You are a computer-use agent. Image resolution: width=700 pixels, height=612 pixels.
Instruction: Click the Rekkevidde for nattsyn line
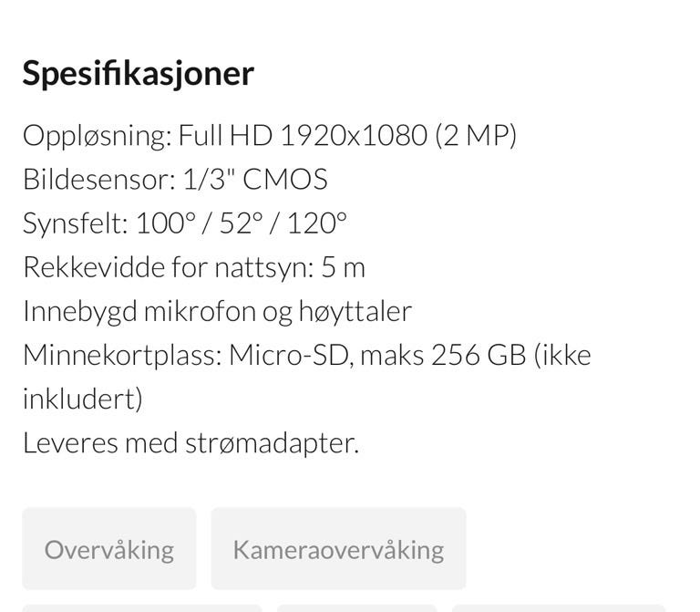(194, 267)
